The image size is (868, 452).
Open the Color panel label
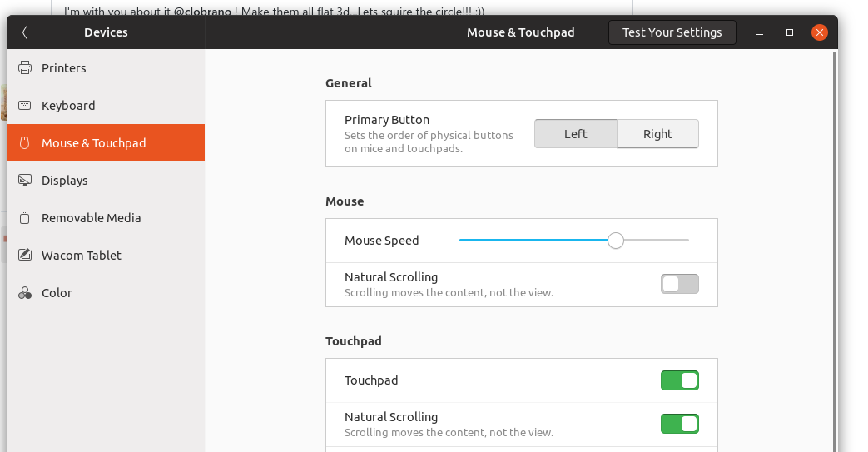pyautogui.click(x=57, y=292)
